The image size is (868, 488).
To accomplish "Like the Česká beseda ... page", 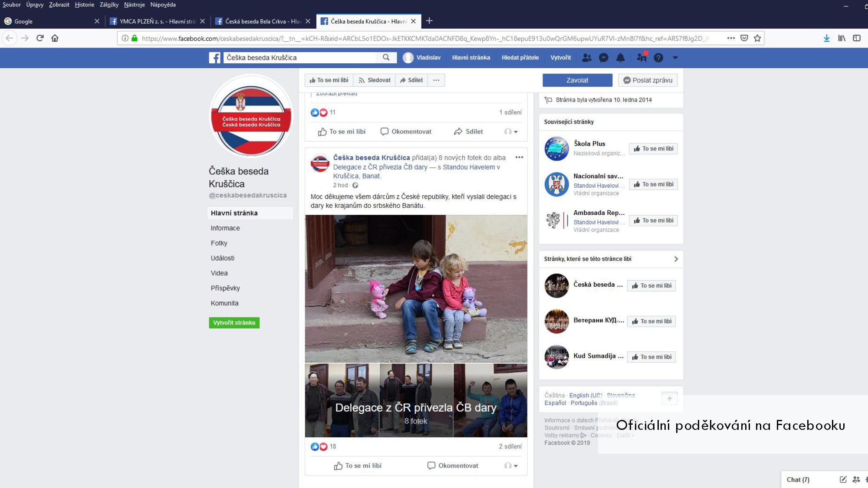I will tap(651, 285).
